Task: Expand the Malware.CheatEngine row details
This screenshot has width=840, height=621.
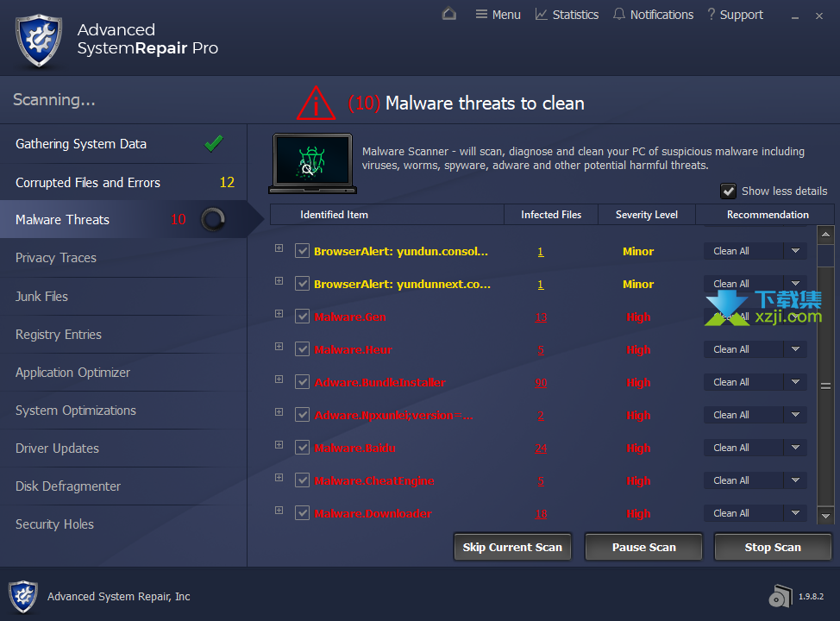Action: pos(279,478)
